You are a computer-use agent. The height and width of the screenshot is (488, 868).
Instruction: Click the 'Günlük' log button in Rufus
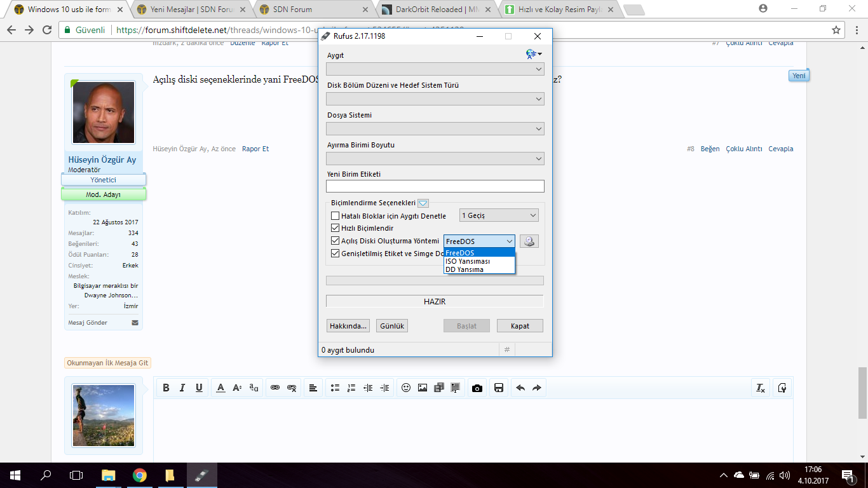coord(391,326)
